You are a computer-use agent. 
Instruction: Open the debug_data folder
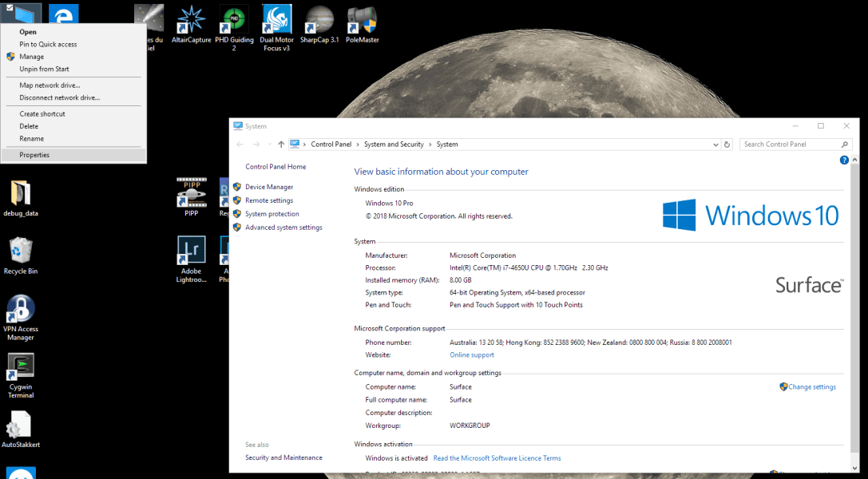pyautogui.click(x=20, y=192)
